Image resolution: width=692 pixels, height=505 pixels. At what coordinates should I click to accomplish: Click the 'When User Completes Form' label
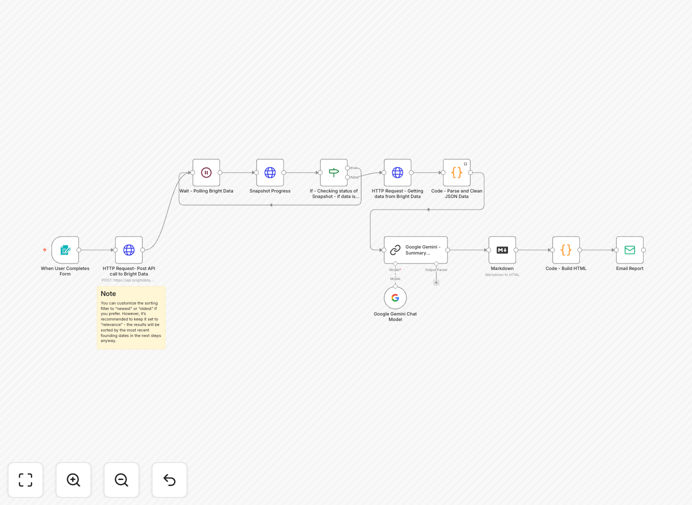(65, 271)
